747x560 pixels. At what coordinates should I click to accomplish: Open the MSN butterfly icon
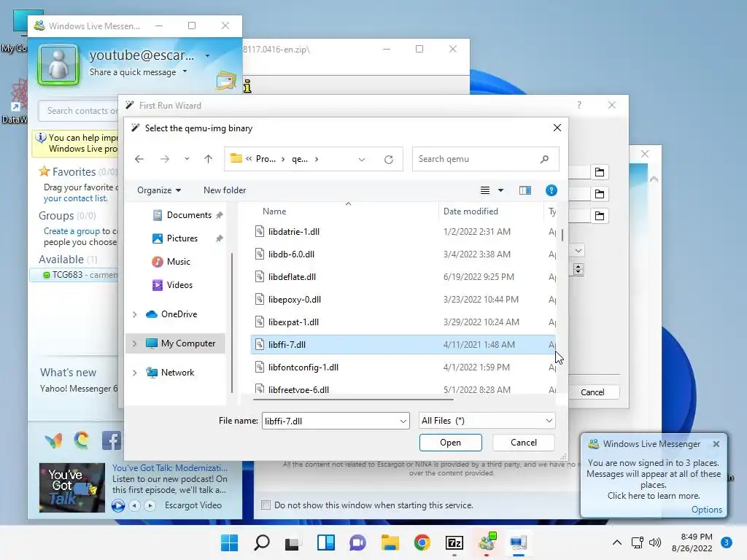[x=53, y=441]
